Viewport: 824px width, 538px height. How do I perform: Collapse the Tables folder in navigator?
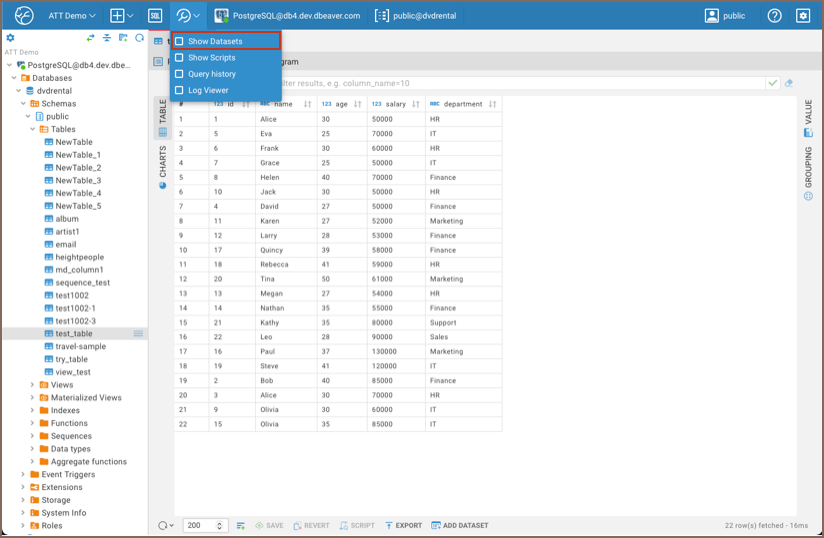(32, 129)
